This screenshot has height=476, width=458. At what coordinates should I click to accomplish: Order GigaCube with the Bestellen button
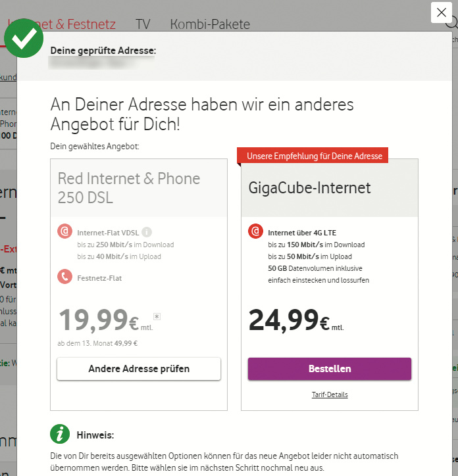tap(330, 369)
